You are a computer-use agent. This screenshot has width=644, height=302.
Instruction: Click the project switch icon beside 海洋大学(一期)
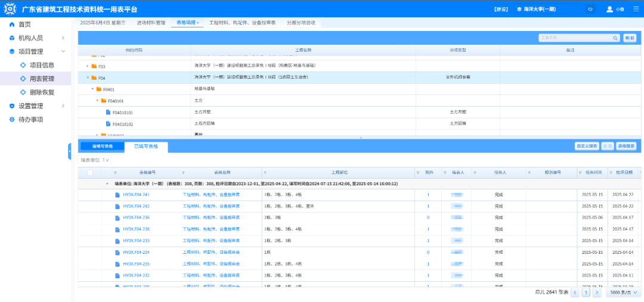pos(590,9)
